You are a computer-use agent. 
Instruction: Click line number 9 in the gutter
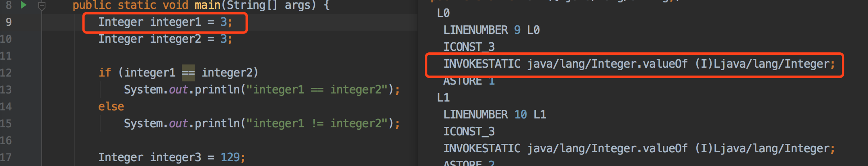click(x=8, y=22)
